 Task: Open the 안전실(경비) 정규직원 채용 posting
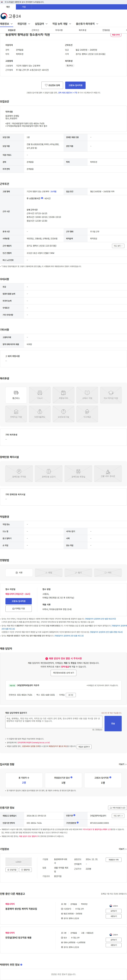[x=18, y=938]
